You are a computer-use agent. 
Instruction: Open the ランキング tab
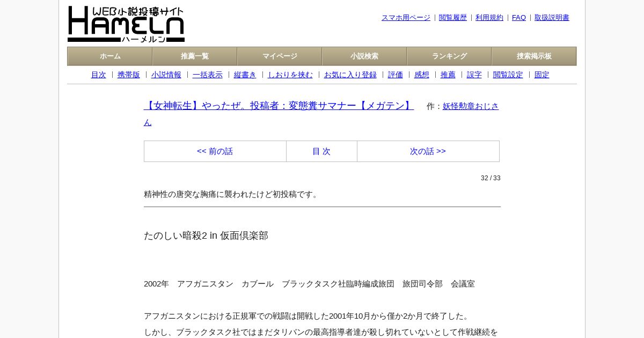tap(449, 56)
